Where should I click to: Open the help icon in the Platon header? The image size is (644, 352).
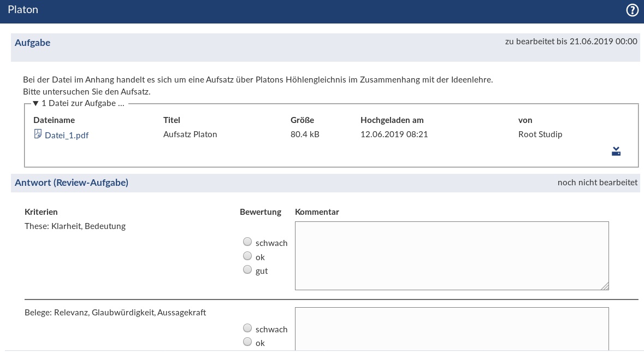tap(632, 10)
